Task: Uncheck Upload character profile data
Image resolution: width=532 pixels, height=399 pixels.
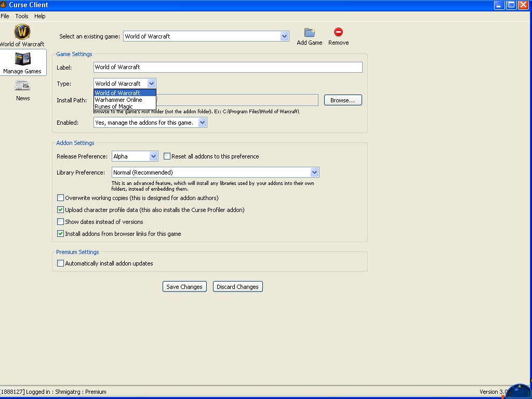Action: click(x=61, y=210)
